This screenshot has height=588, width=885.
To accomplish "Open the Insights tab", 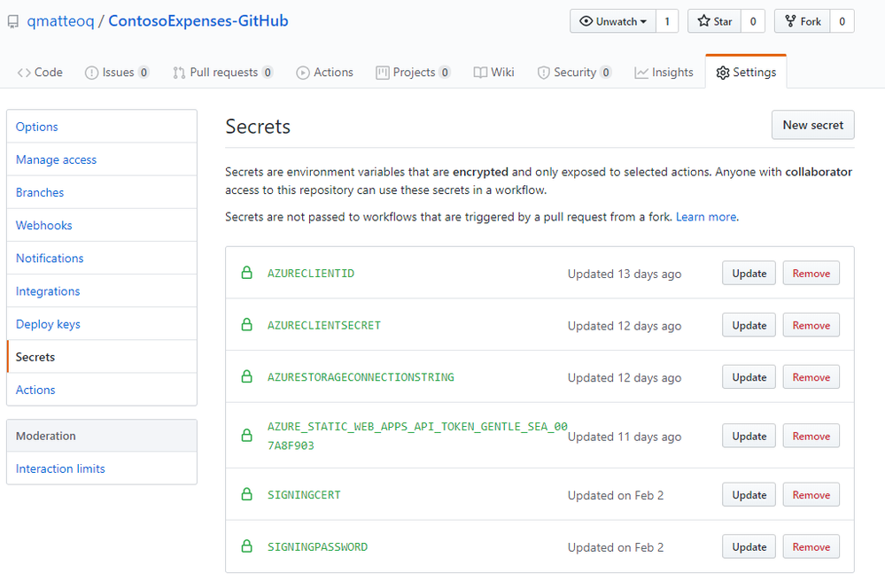I will 664,73.
